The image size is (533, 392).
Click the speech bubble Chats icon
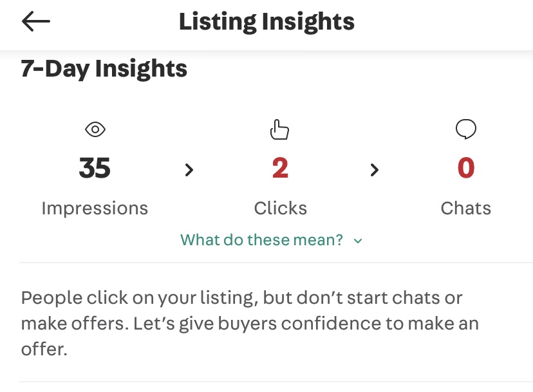coord(465,129)
